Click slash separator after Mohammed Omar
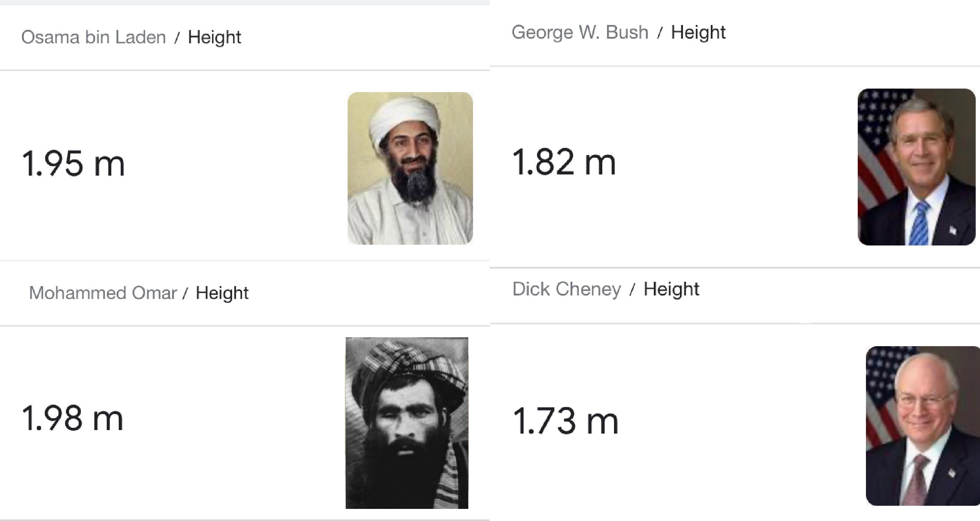Image resolution: width=980 pixels, height=521 pixels. [186, 293]
